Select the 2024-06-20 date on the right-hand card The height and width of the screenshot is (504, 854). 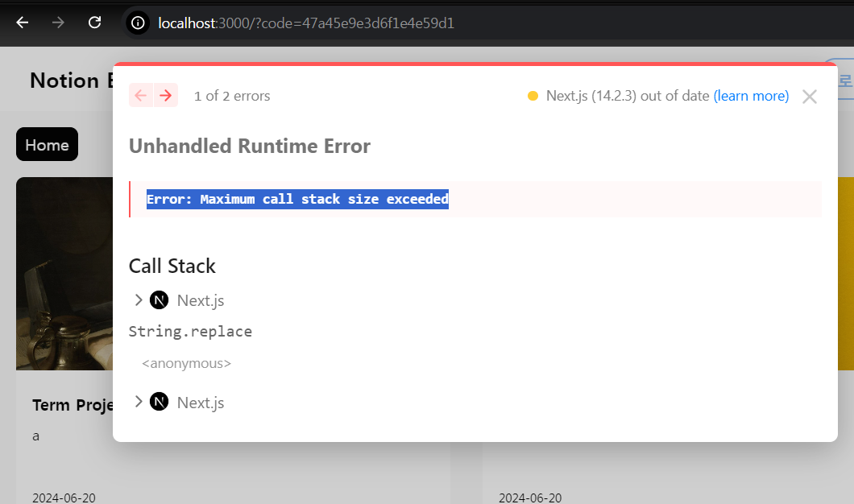tap(530, 498)
